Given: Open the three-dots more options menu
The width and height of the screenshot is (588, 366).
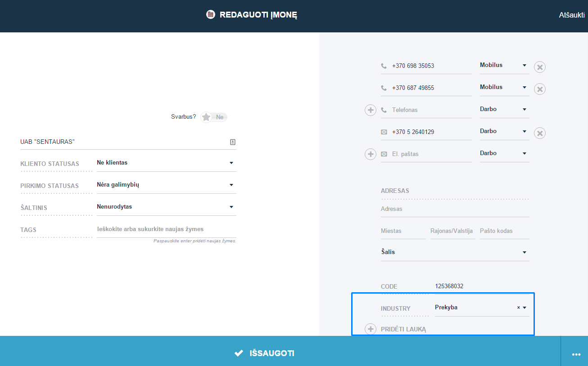Looking at the screenshot, I should [x=576, y=354].
